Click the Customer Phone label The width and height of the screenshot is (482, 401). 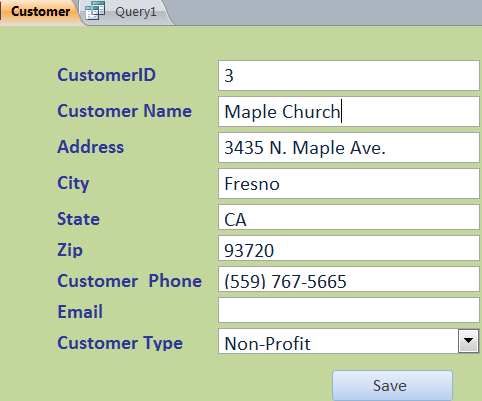pyautogui.click(x=129, y=281)
